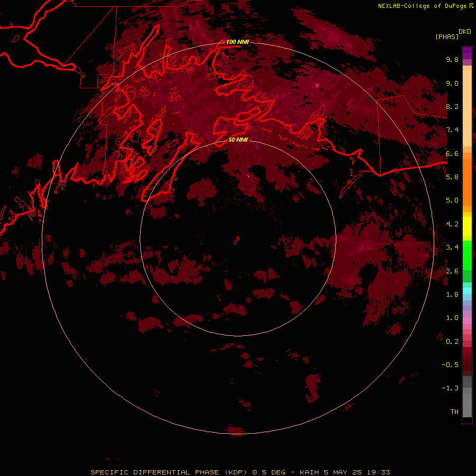This screenshot has width=476, height=476.
Task: Click the 5.8 value on color scale
Action: pyautogui.click(x=452, y=177)
